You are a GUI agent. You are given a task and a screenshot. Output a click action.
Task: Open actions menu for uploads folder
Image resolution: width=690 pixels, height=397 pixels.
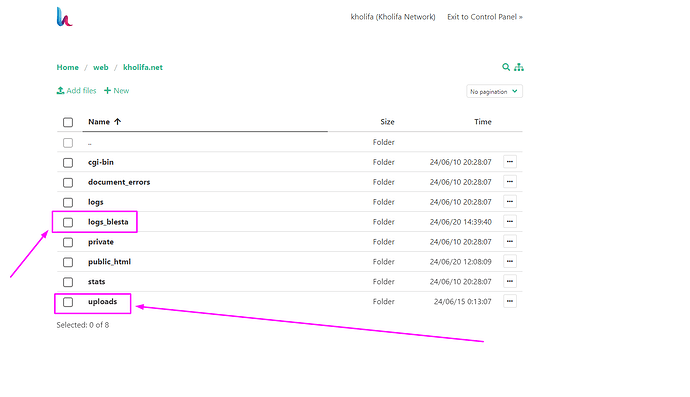click(x=510, y=301)
